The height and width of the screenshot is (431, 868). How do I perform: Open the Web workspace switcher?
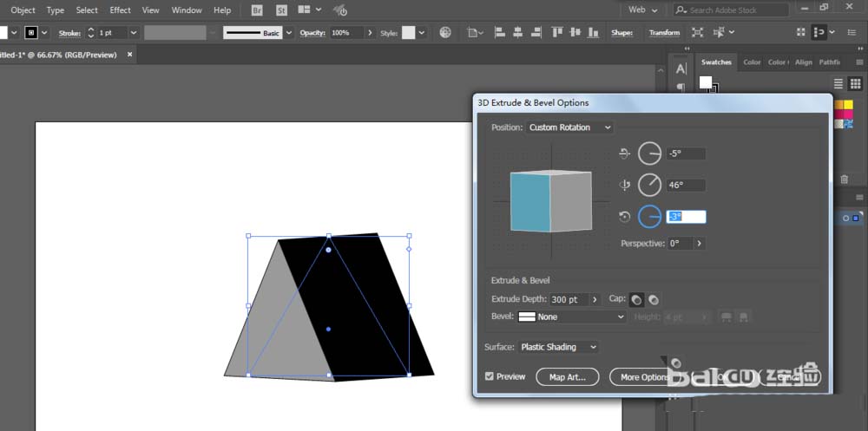pos(642,10)
